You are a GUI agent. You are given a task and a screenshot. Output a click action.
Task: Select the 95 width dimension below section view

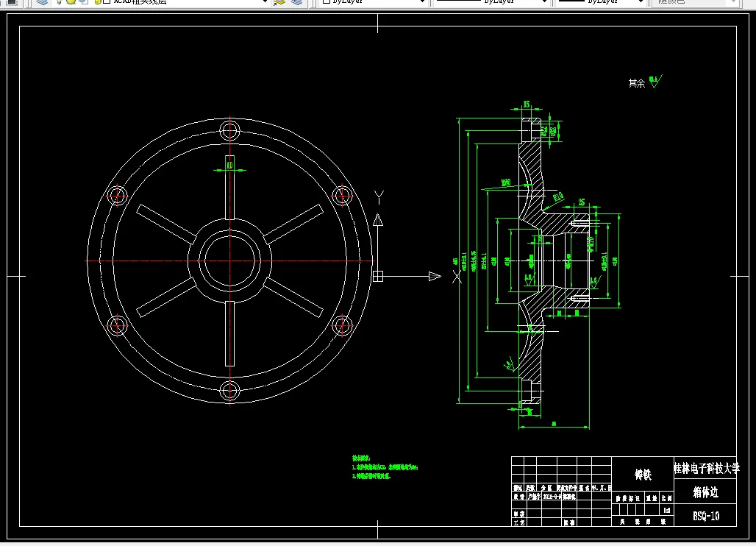(554, 424)
